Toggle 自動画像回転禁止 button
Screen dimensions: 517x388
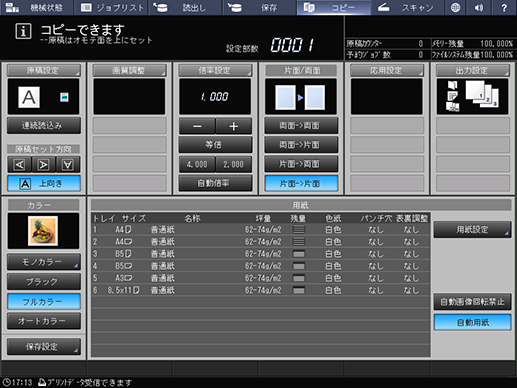pyautogui.click(x=472, y=302)
